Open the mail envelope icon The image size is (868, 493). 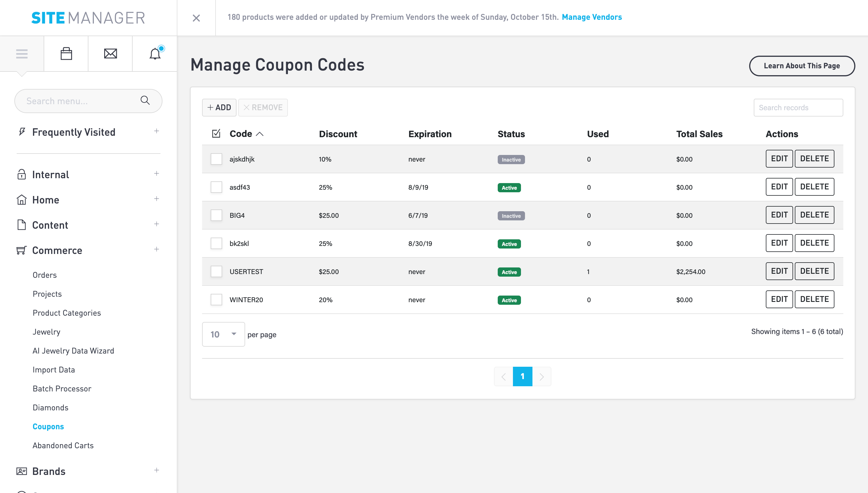111,53
